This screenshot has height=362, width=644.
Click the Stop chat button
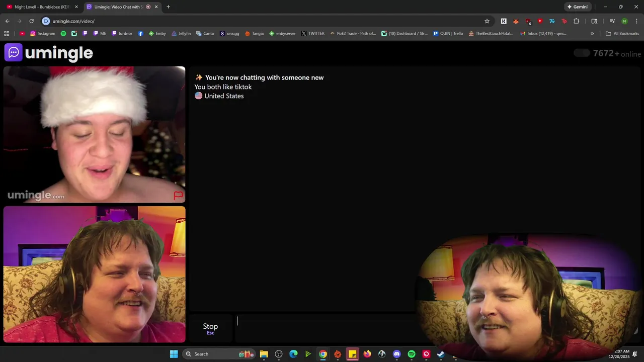210,328
